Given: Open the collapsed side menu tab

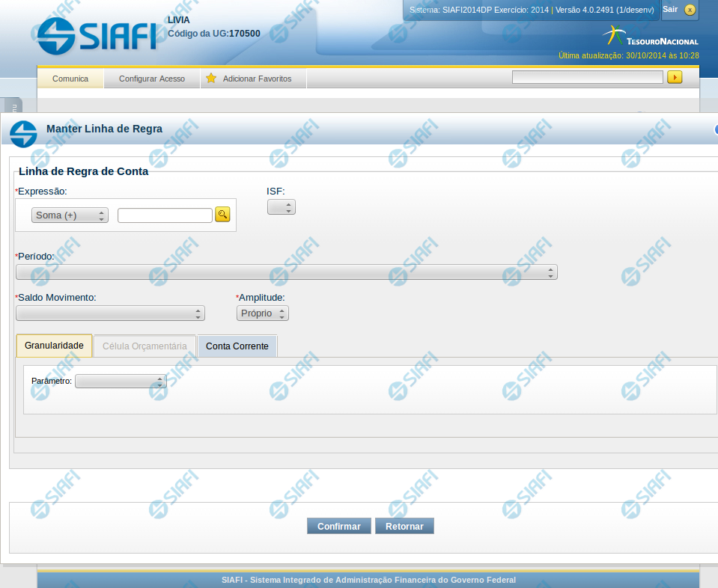Looking at the screenshot, I should pos(12,106).
